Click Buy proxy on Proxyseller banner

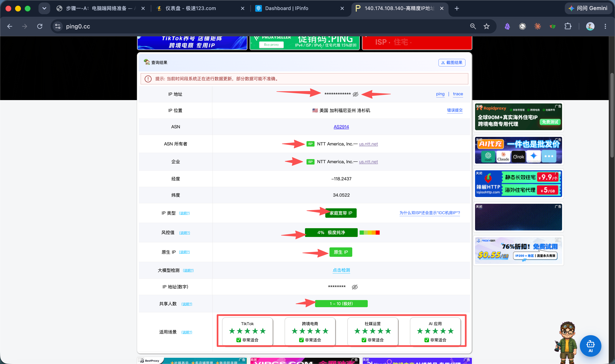tap(271, 44)
